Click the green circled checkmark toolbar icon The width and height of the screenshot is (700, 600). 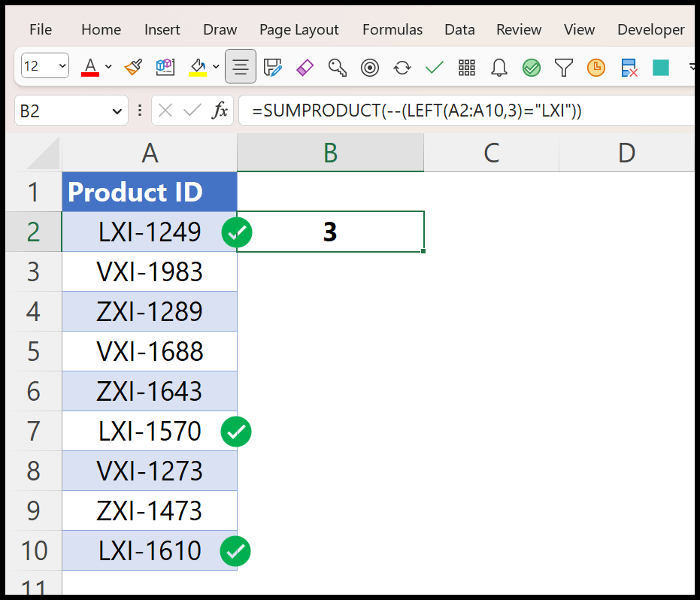pyautogui.click(x=532, y=68)
